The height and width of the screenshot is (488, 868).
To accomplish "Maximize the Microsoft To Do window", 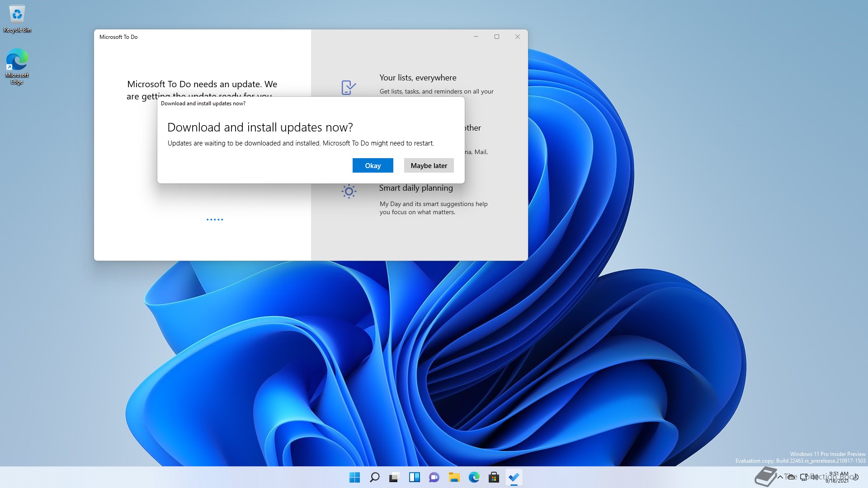I will [x=497, y=37].
